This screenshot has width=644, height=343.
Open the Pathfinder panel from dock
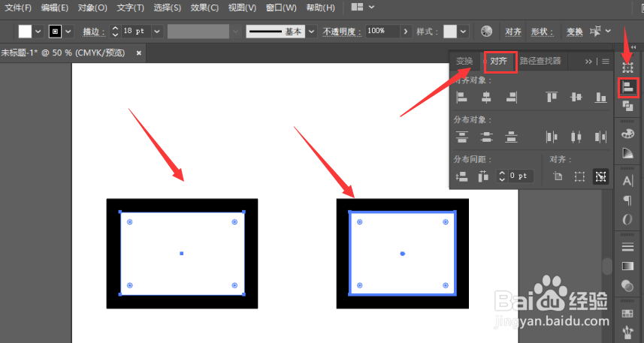[627, 107]
